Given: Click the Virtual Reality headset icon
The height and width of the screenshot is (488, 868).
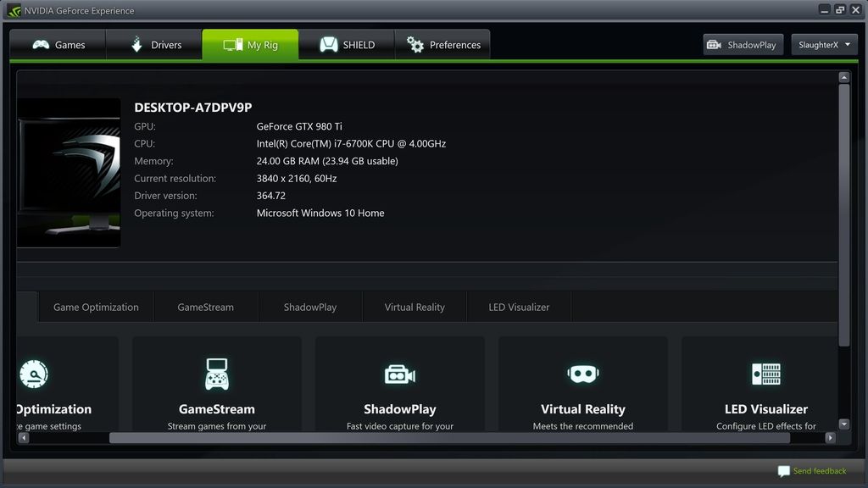Looking at the screenshot, I should coord(583,374).
